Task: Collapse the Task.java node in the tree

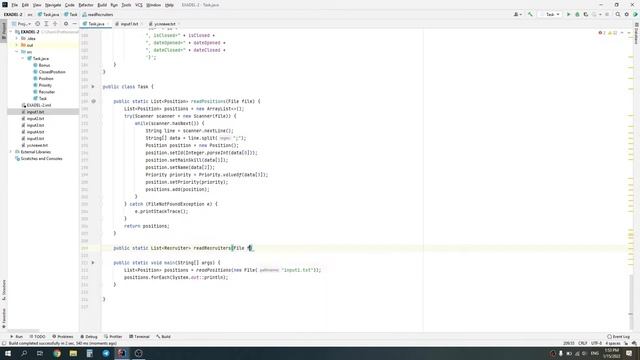Action: pyautogui.click(x=23, y=58)
